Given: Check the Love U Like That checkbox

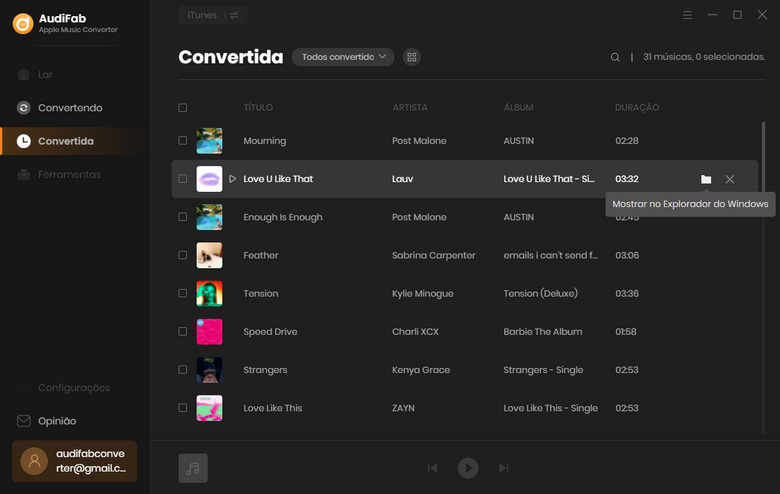Looking at the screenshot, I should pos(183,179).
